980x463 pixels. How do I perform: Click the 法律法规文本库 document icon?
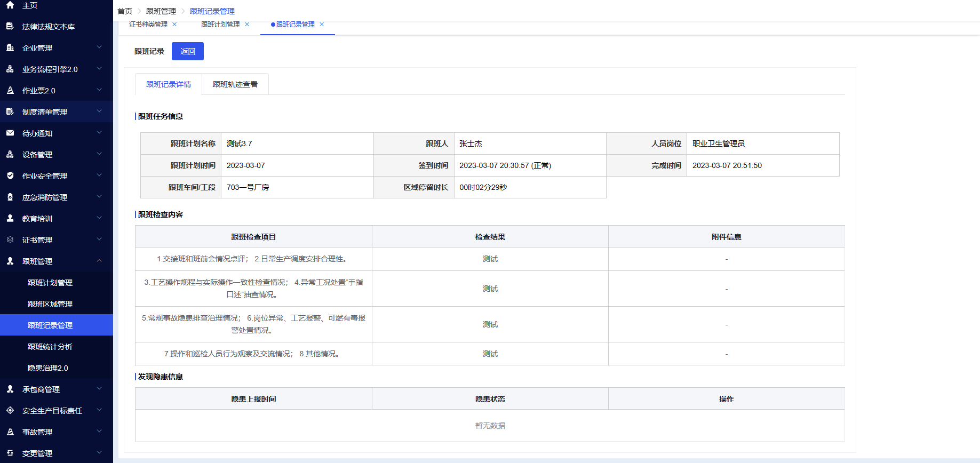[10, 26]
